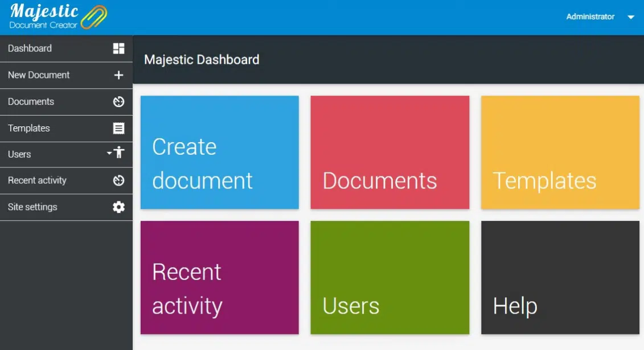Click the Dashboard grid icon in sidebar
This screenshot has width=644, height=350.
pyautogui.click(x=118, y=48)
